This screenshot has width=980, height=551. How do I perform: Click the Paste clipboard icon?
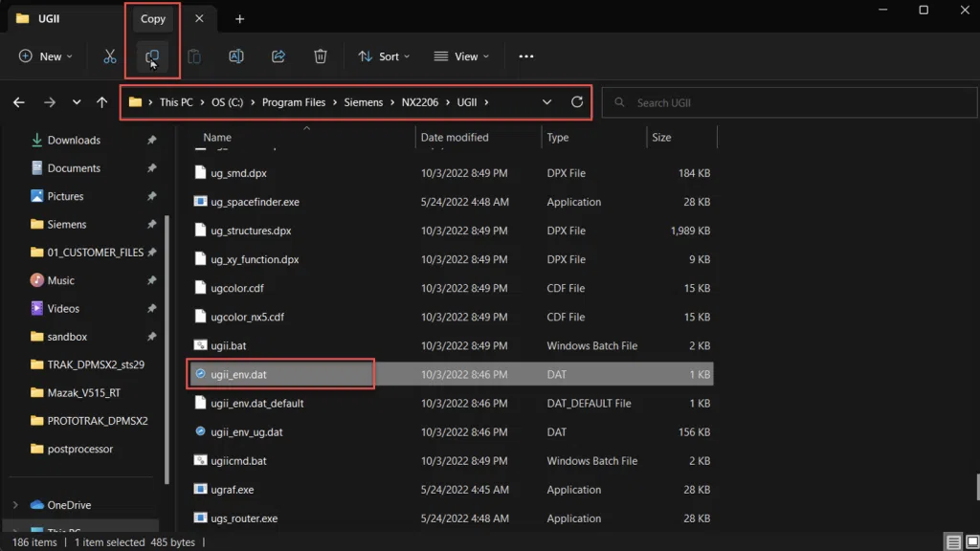click(x=194, y=56)
